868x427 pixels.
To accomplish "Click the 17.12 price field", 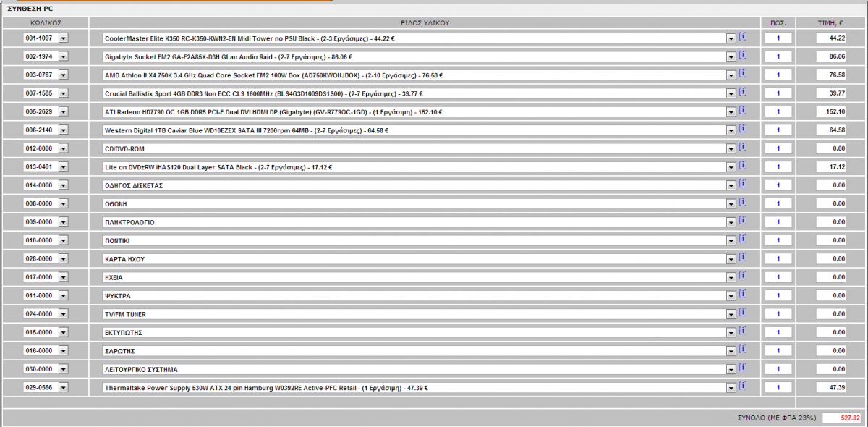I will 831,167.
